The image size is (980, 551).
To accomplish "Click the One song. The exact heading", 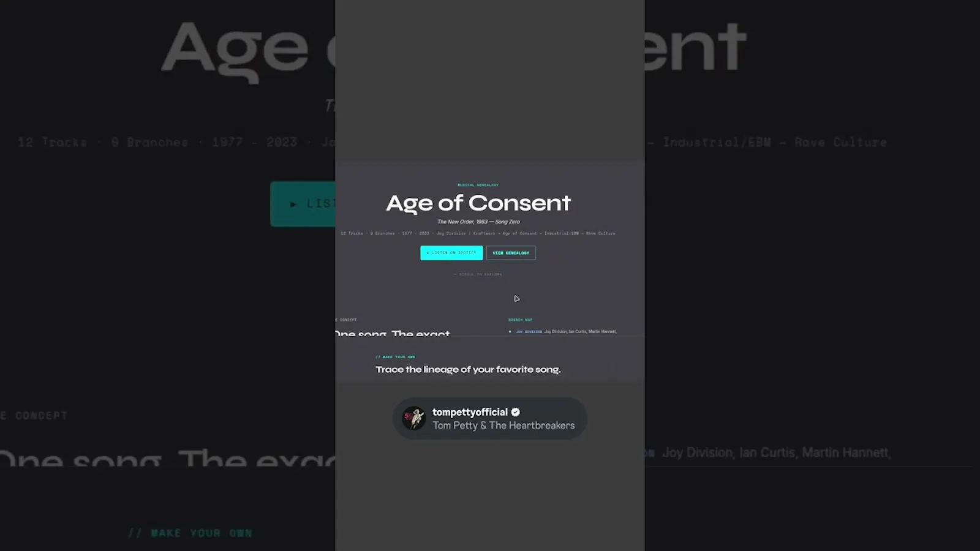I will tap(393, 333).
